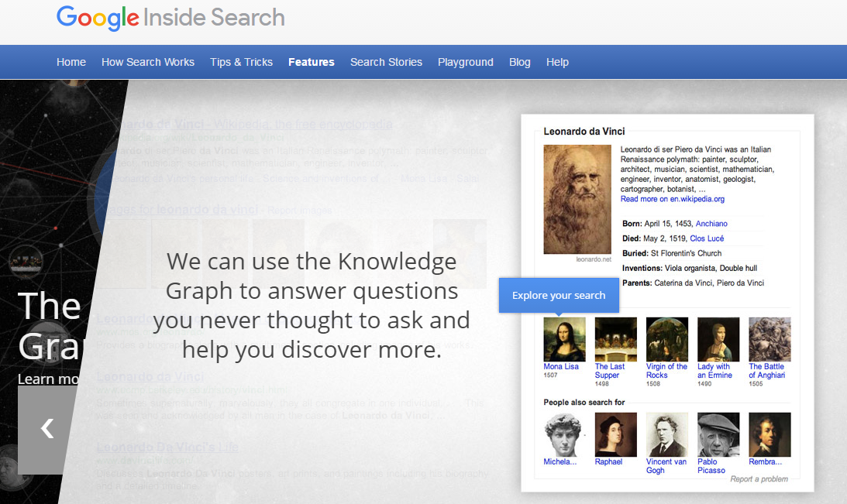Select the Mona Lisa painting thumbnail
The width and height of the screenshot is (847, 504).
(564, 339)
